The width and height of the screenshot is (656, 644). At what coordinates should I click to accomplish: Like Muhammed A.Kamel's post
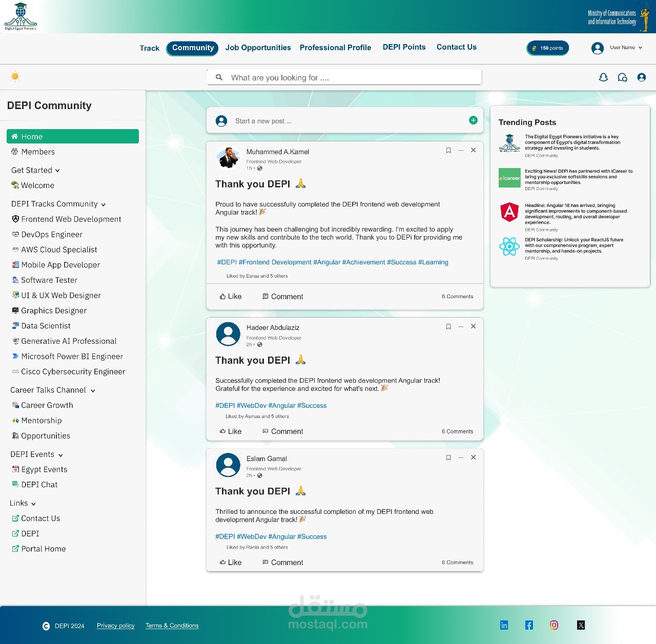pyautogui.click(x=231, y=296)
